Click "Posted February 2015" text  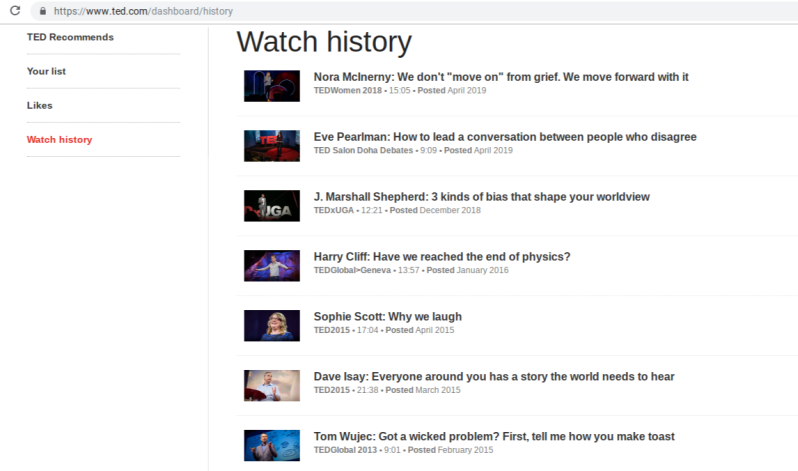[x=450, y=450]
